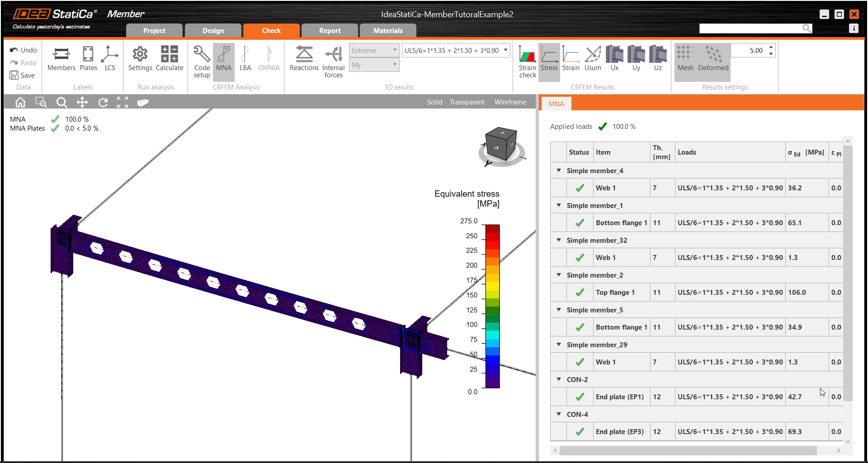
Task: Increase deformation scale value
Action: point(771,47)
